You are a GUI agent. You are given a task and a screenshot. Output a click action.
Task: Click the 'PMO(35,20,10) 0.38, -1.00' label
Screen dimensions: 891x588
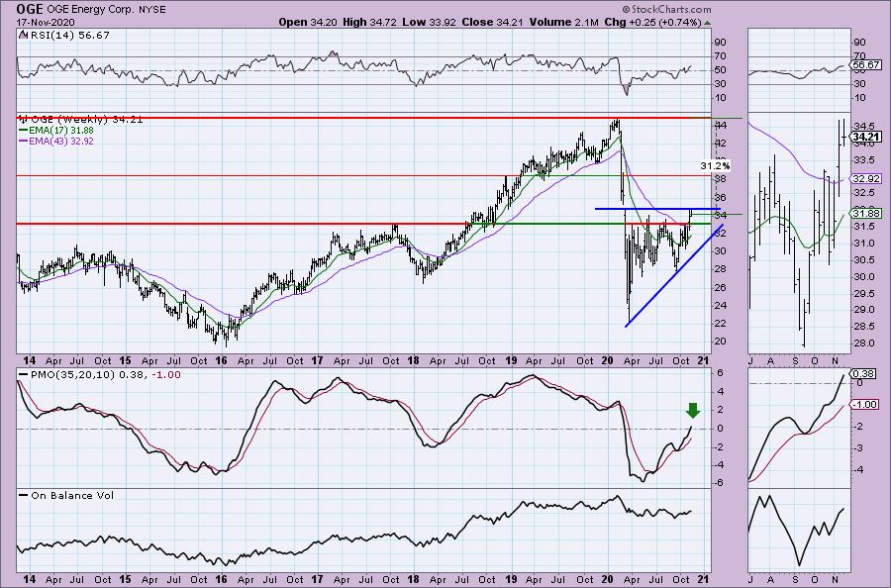click(x=106, y=375)
